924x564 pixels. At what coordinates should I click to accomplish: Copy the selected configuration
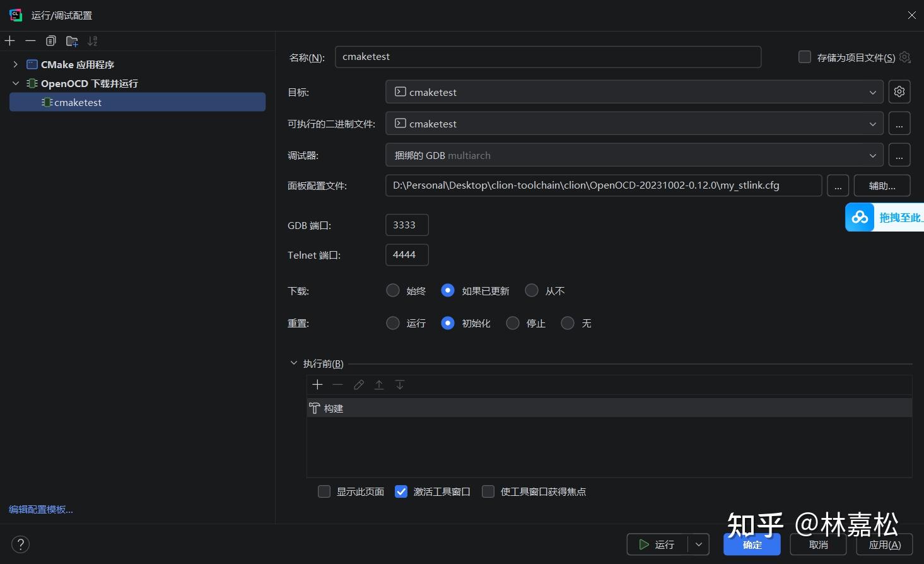(51, 41)
